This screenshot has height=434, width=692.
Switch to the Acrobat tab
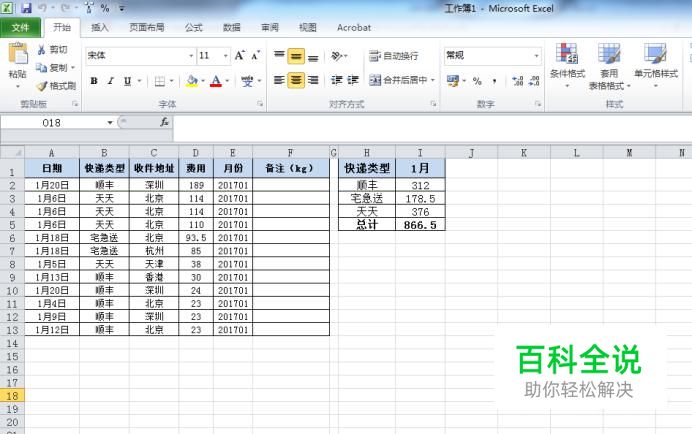point(354,27)
